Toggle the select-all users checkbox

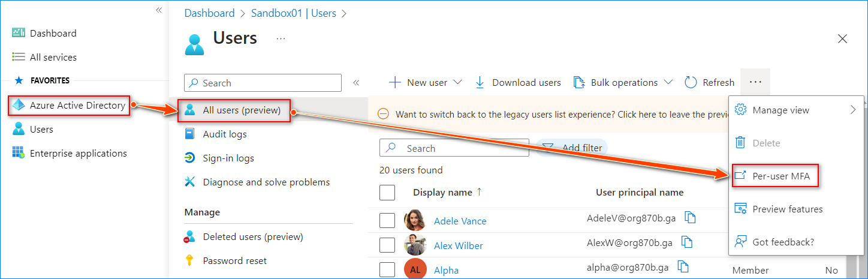387,193
